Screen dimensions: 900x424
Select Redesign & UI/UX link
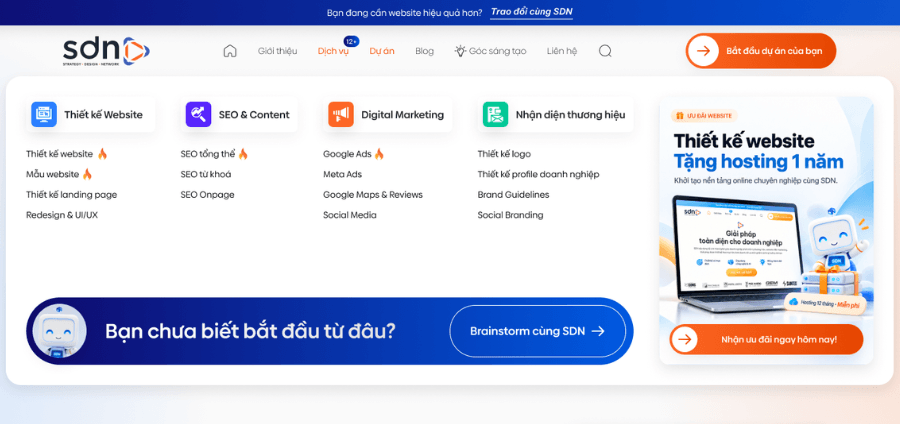point(61,215)
